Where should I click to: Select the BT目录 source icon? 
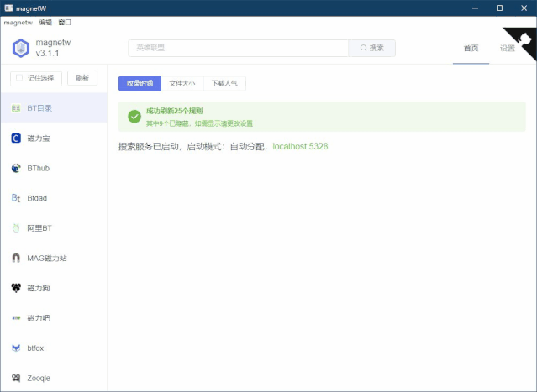[16, 107]
